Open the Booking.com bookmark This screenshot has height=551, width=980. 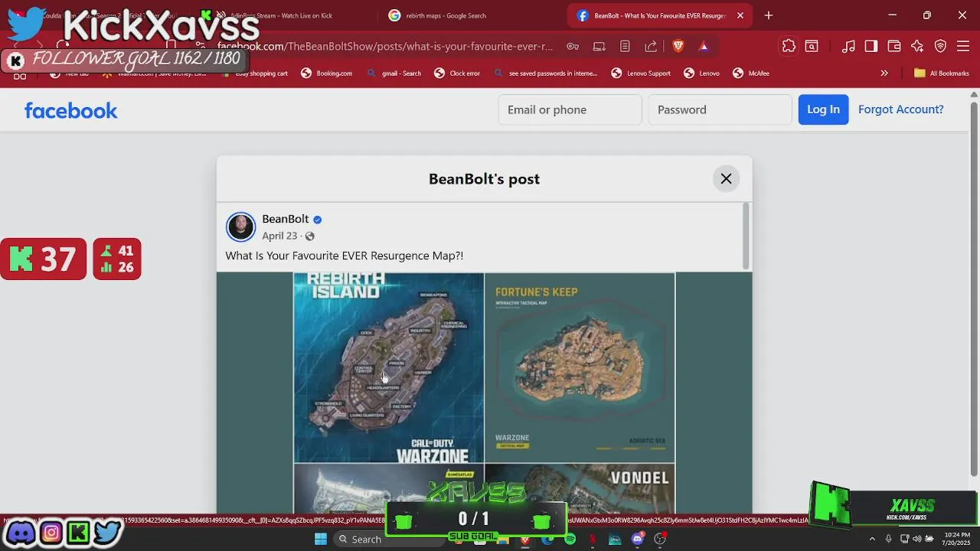(x=327, y=73)
